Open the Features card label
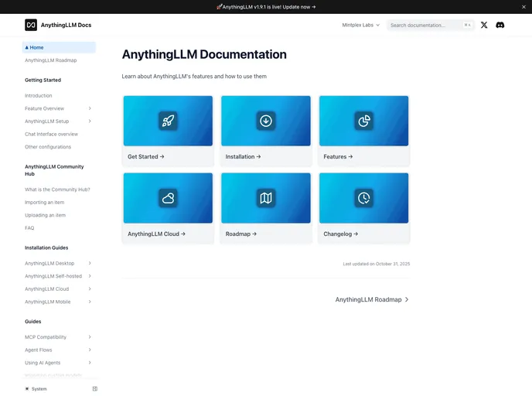 (x=338, y=157)
